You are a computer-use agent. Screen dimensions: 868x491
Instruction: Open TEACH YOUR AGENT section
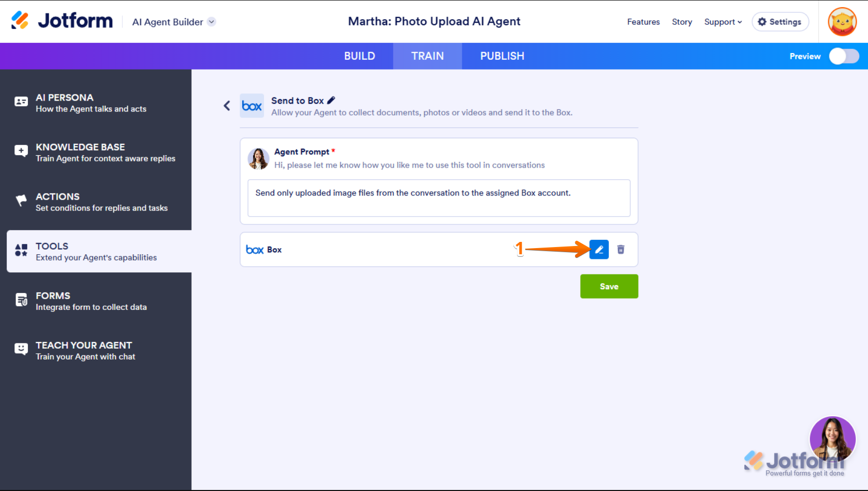(x=96, y=350)
